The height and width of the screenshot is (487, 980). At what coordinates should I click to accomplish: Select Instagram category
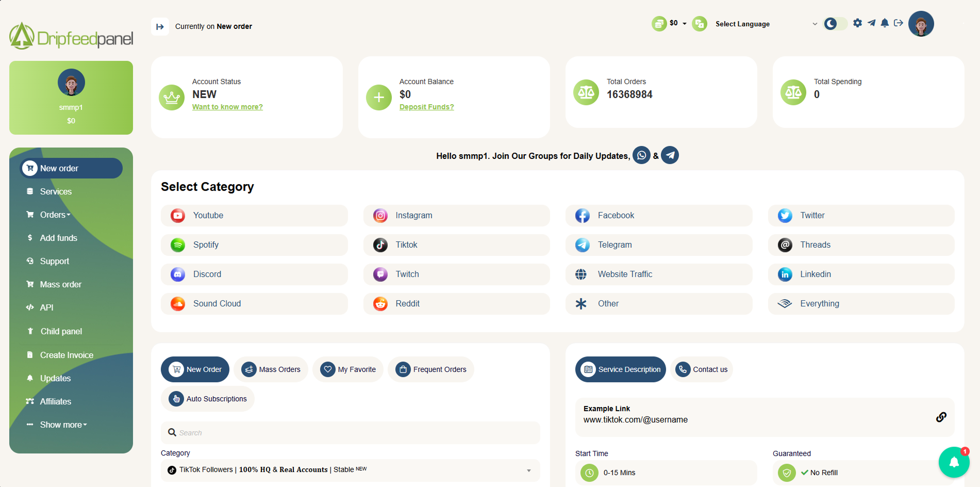pyautogui.click(x=457, y=216)
